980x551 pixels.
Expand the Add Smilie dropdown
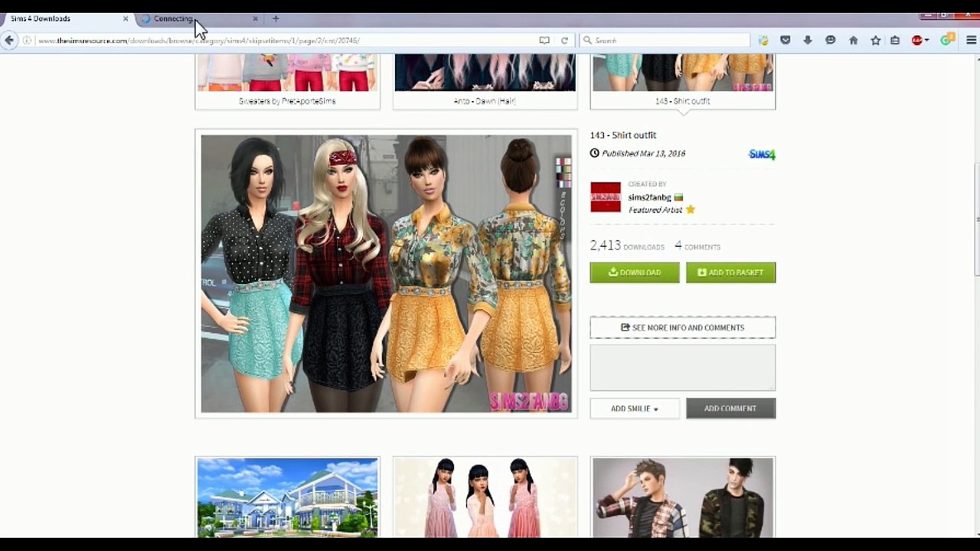tap(635, 409)
